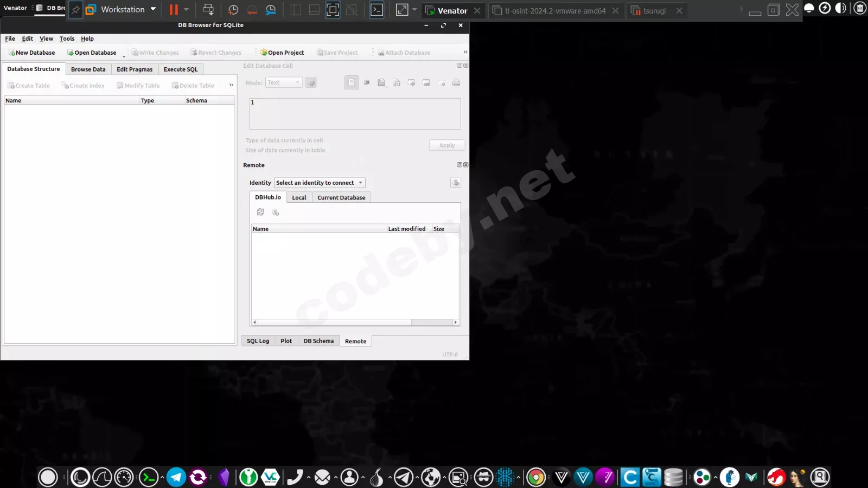This screenshot has height=488, width=868.
Task: Open the Tools menu
Action: 67,38
